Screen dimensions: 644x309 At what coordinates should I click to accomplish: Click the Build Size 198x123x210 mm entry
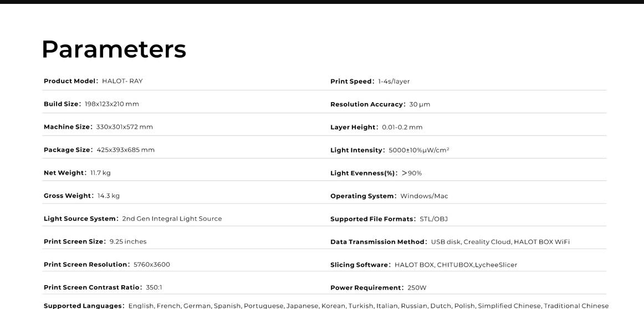pyautogui.click(x=91, y=104)
